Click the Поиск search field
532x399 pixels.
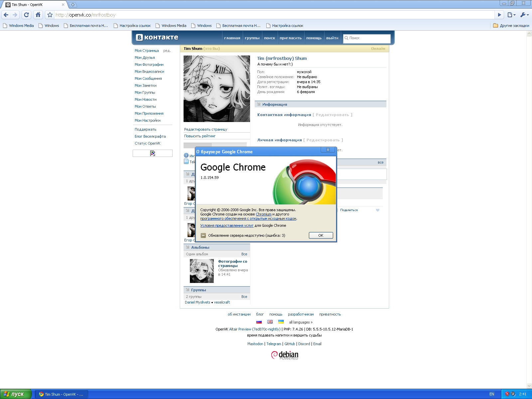point(367,38)
